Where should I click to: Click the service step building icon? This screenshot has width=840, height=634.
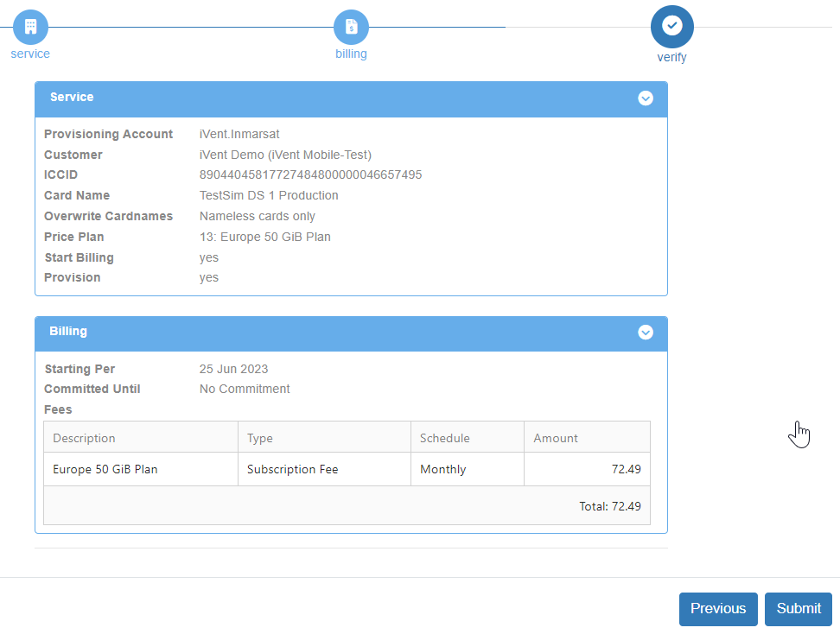(x=30, y=27)
